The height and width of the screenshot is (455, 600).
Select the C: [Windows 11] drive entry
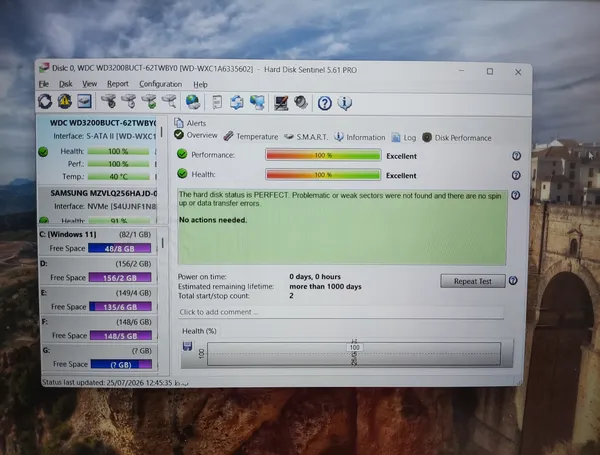tap(97, 241)
